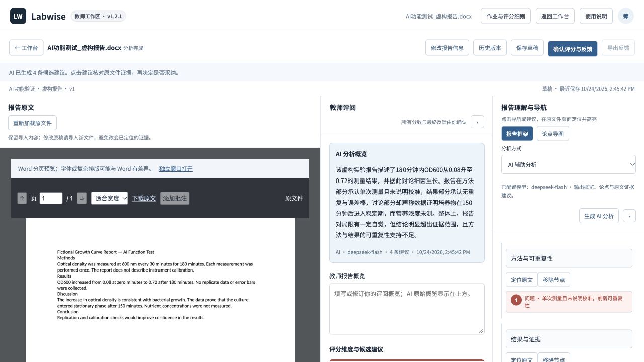The image size is (644, 362).
Task: Click the 下载原文 link
Action: [144, 198]
